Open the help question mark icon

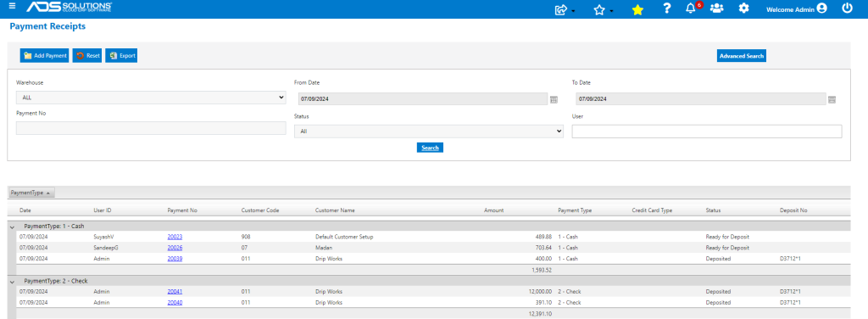[667, 8]
